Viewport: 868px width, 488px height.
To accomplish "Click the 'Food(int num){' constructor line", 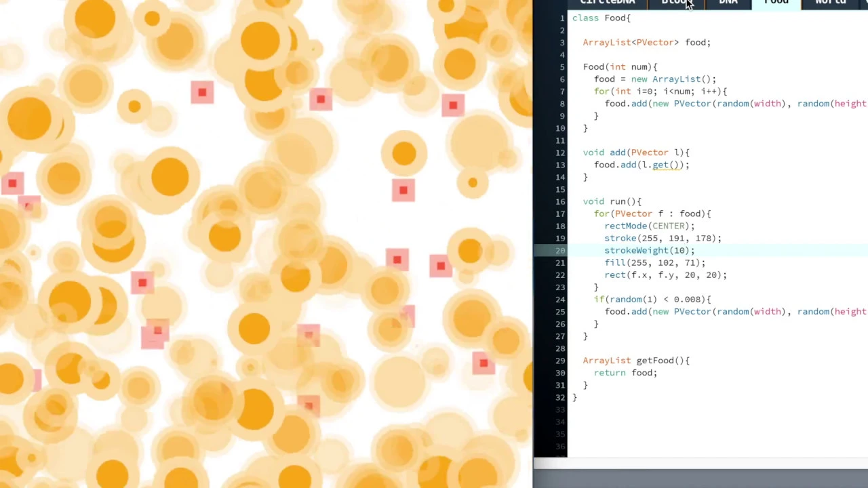I will click(x=620, y=66).
